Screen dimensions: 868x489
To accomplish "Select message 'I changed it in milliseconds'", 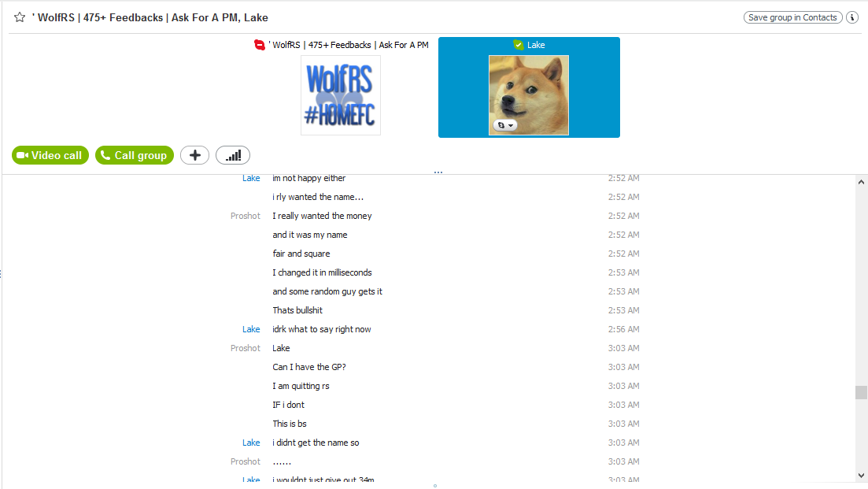I will 322,272.
